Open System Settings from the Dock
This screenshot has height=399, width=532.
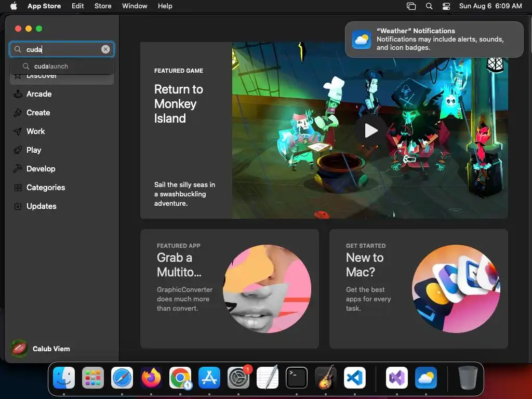click(238, 378)
